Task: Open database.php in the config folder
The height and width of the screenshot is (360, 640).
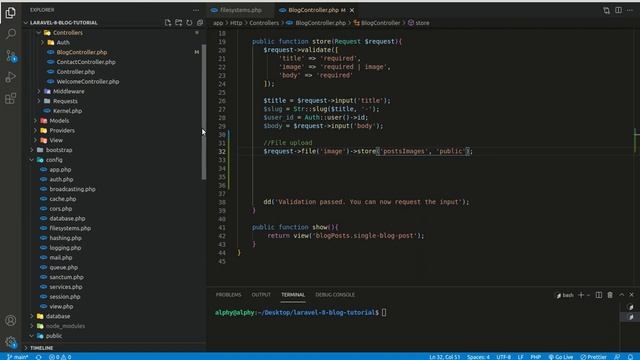Action: [67, 219]
